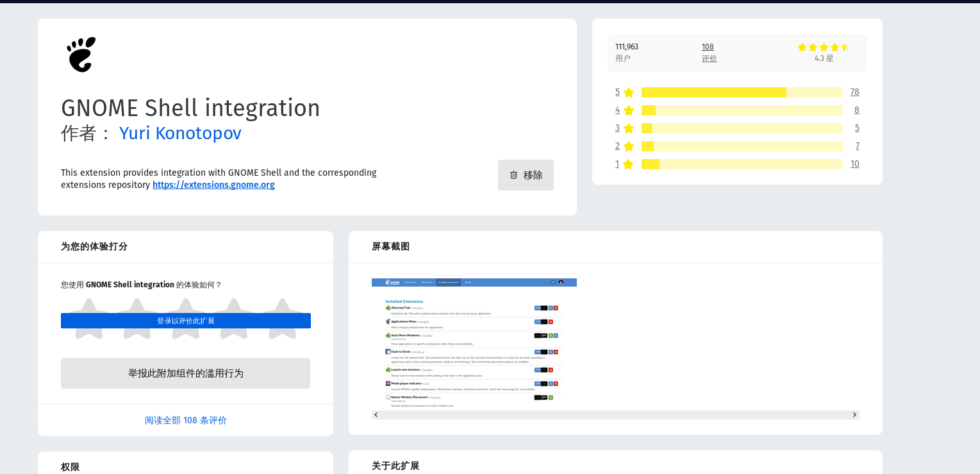
Task: Show previous screenshot with left chevron
Action: (x=376, y=415)
